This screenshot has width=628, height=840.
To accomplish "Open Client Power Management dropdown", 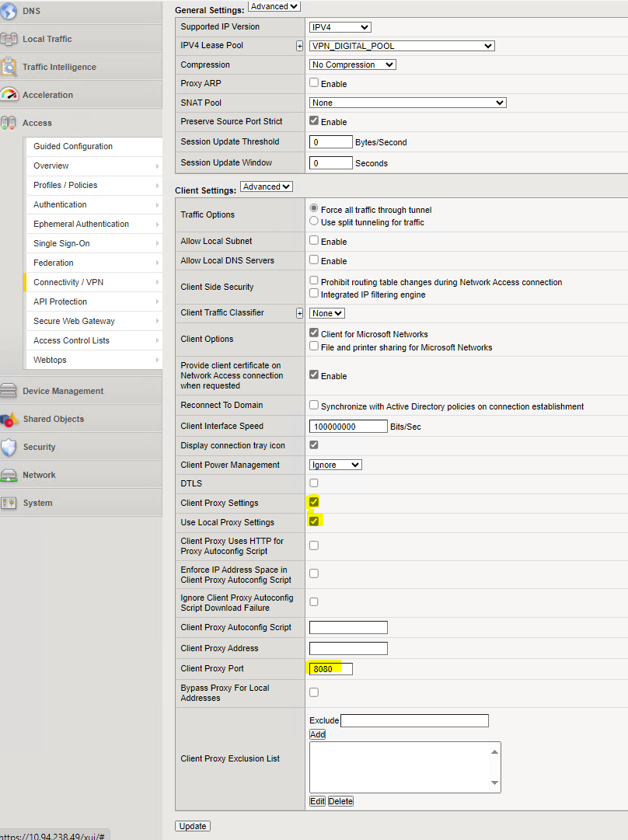I will [x=336, y=465].
